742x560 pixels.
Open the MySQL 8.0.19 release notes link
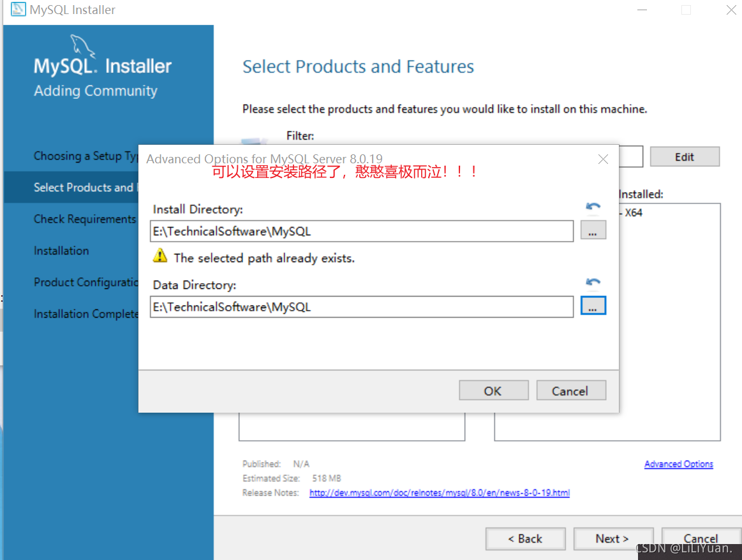[x=439, y=493]
